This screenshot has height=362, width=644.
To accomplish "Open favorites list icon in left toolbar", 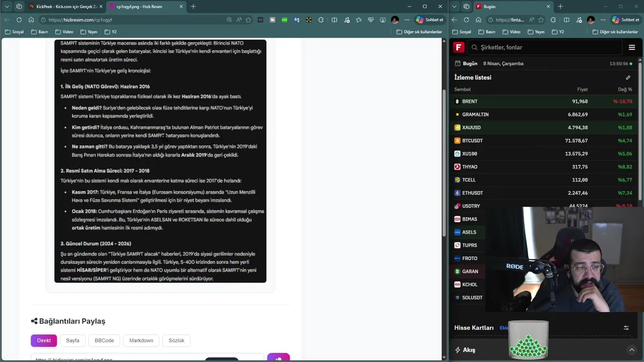I will click(x=359, y=20).
